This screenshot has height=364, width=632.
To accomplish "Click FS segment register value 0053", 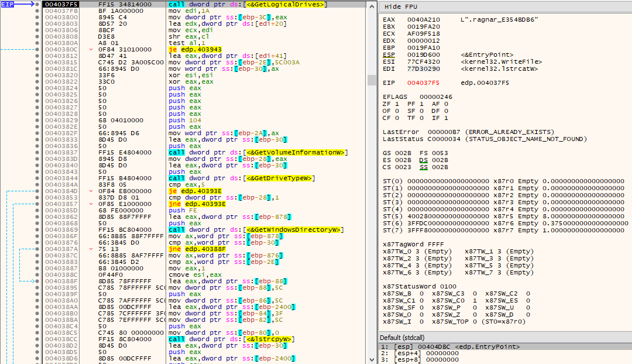I will (x=439, y=153).
